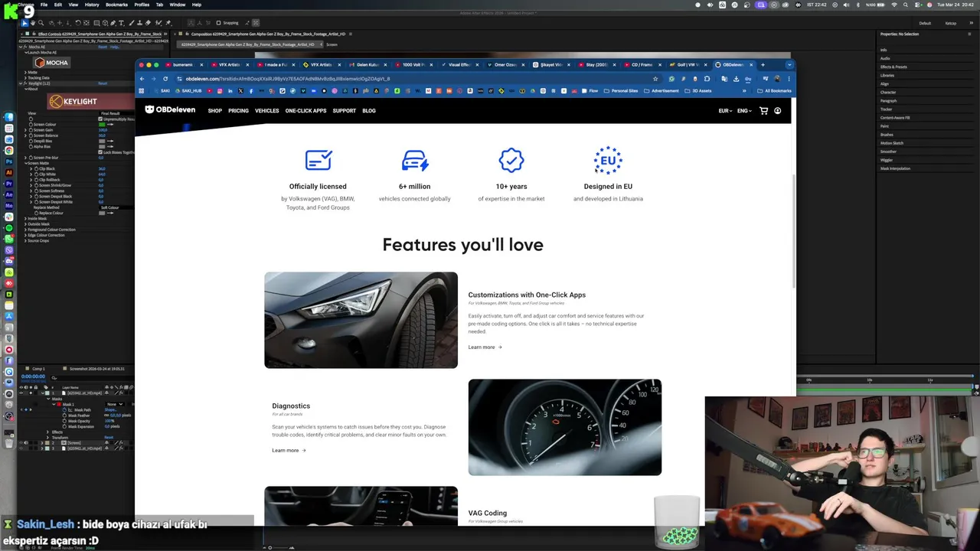
Task: Open the Bookmarks menu in menu bar
Action: [116, 5]
